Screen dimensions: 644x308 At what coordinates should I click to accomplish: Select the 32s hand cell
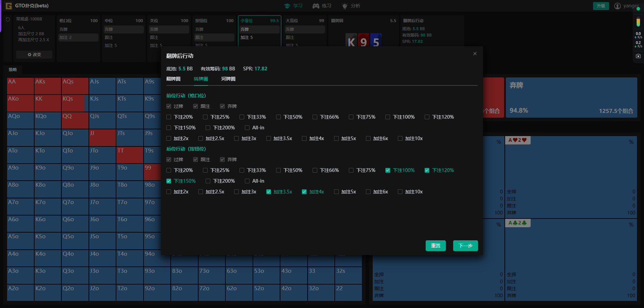pyautogui.click(x=348, y=275)
